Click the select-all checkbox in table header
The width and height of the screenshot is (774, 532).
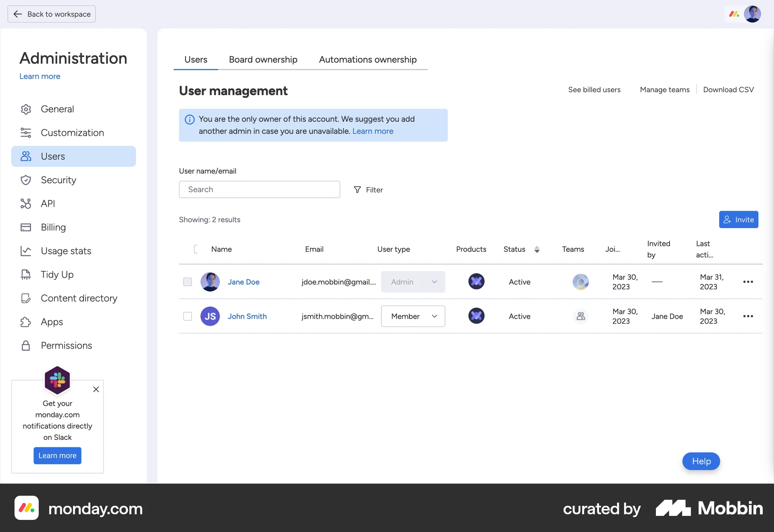tap(196, 249)
